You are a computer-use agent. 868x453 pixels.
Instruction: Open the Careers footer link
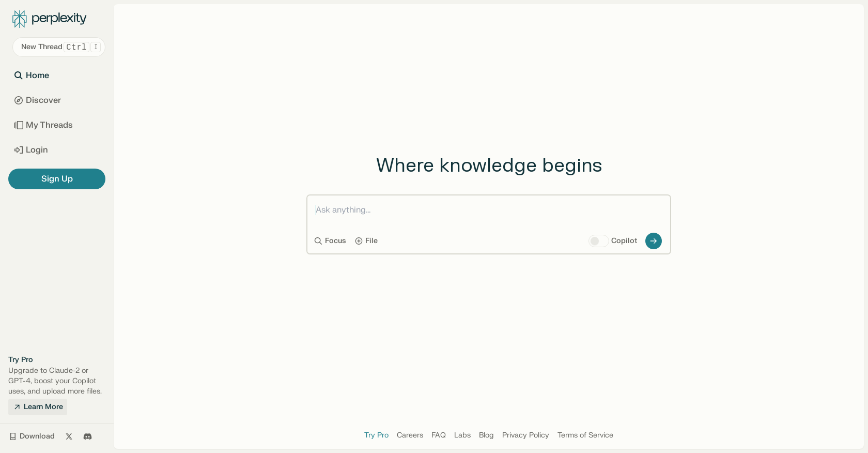click(410, 435)
